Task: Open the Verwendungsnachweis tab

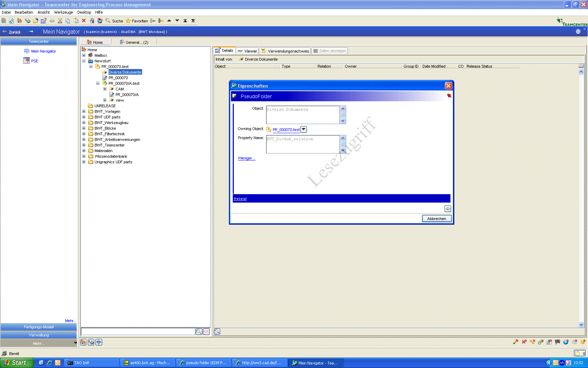Action: [x=285, y=51]
